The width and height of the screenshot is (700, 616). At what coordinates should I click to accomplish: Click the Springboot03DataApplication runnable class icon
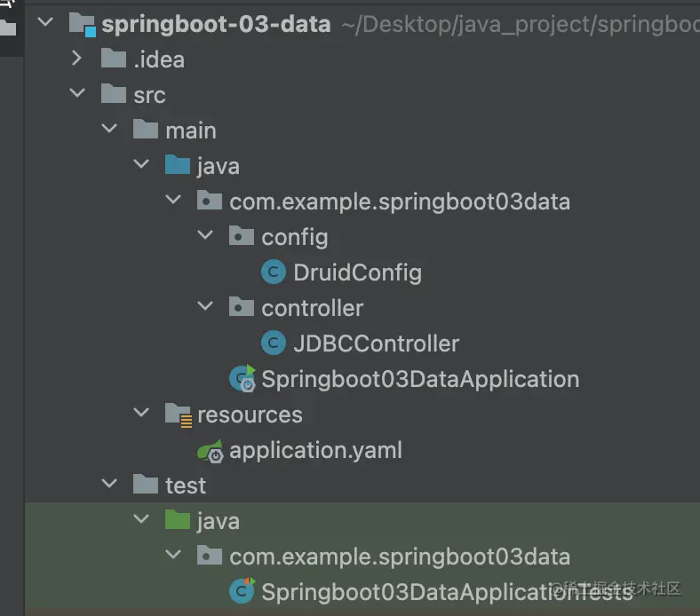click(243, 378)
